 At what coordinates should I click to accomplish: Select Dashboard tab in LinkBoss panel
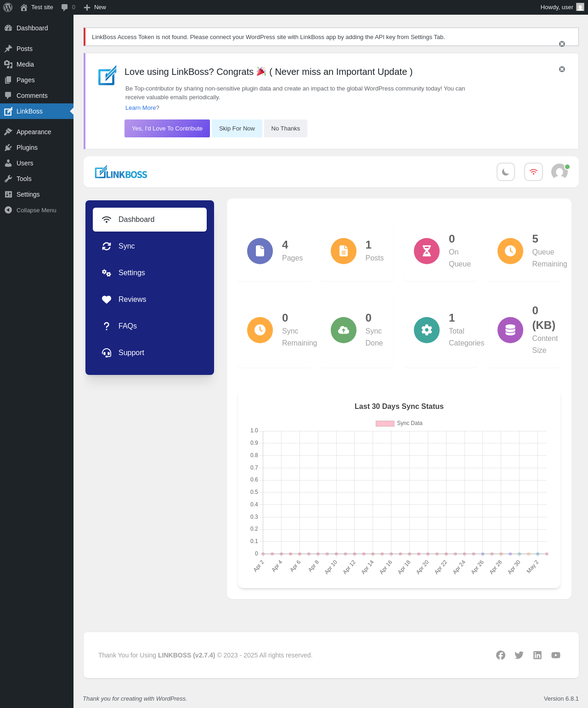pos(150,220)
